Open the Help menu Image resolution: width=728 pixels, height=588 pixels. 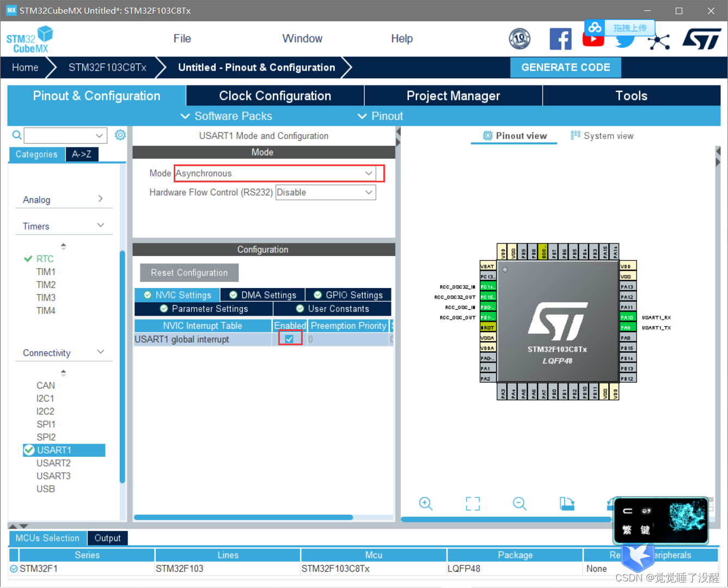coord(402,39)
